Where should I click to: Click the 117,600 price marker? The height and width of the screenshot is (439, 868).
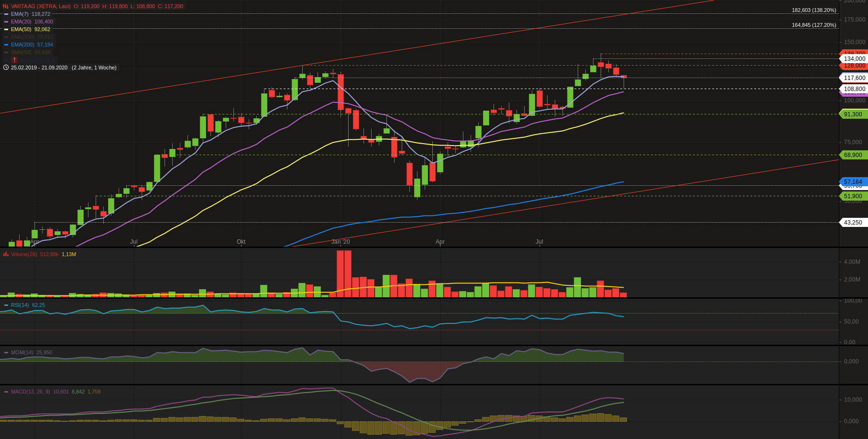854,78
